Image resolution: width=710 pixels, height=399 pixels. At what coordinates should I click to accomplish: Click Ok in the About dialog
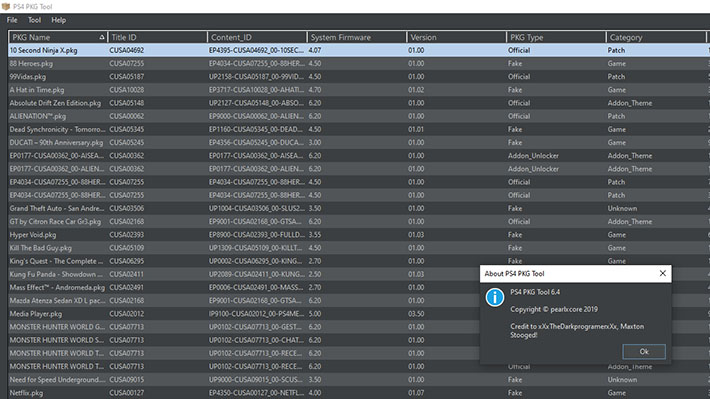(x=644, y=351)
